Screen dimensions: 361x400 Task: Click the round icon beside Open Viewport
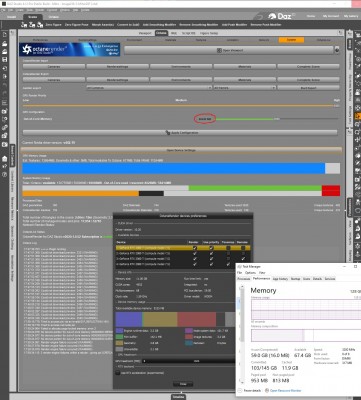(x=337, y=50)
